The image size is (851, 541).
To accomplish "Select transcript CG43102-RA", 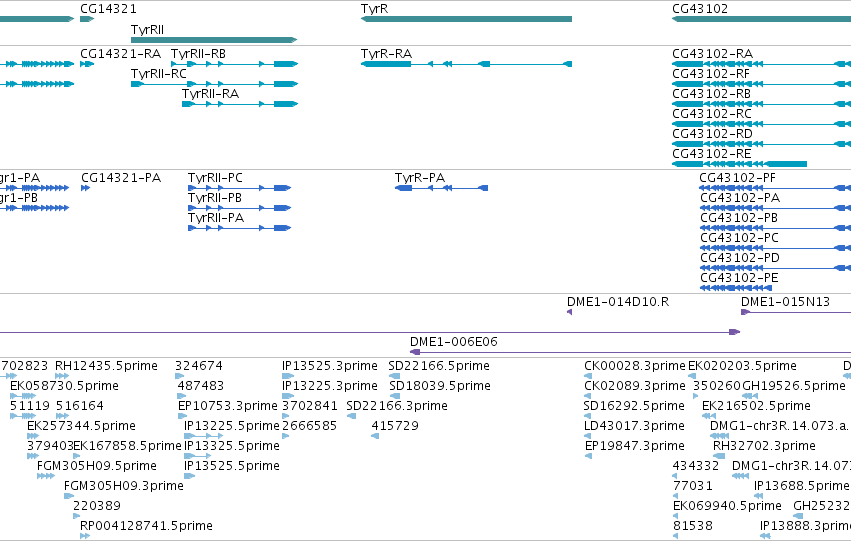I will 713,54.
